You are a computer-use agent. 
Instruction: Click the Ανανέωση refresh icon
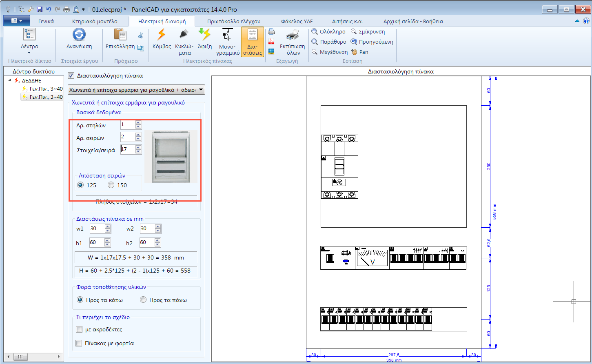pos(79,35)
